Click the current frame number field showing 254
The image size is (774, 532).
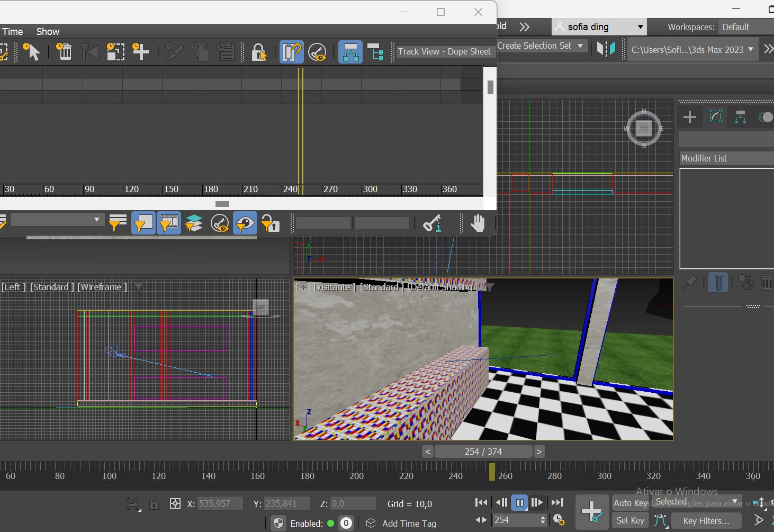coord(516,520)
